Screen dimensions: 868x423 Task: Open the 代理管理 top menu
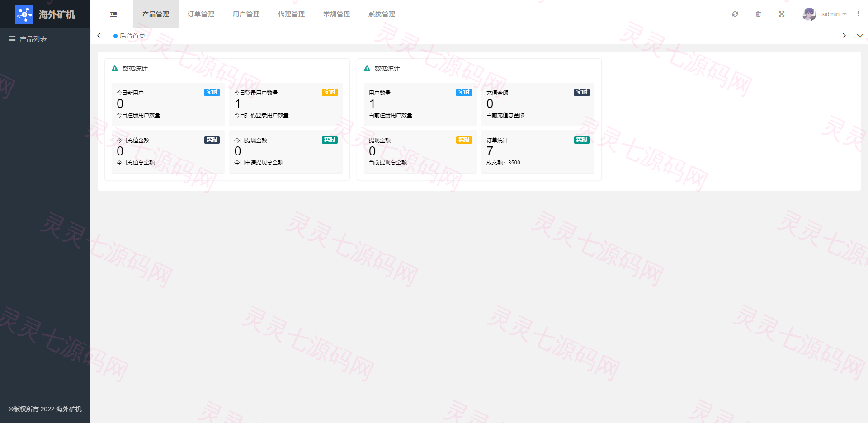click(291, 14)
